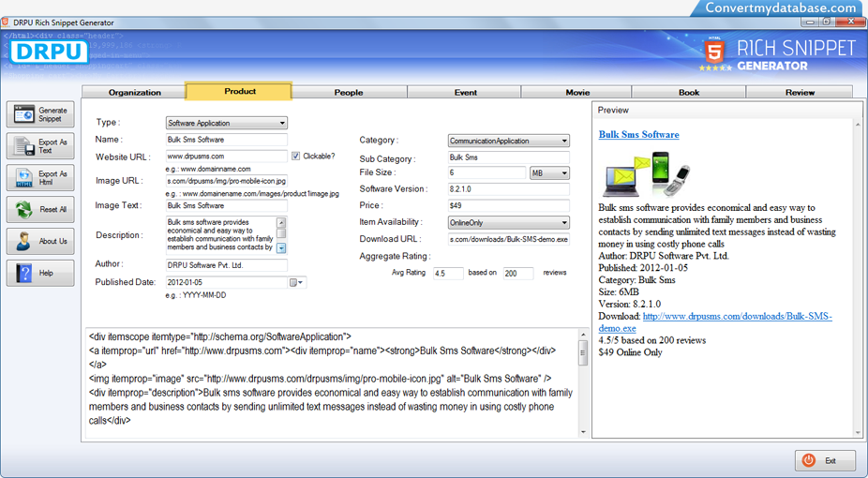Click the Avg Rating field

pyautogui.click(x=448, y=274)
